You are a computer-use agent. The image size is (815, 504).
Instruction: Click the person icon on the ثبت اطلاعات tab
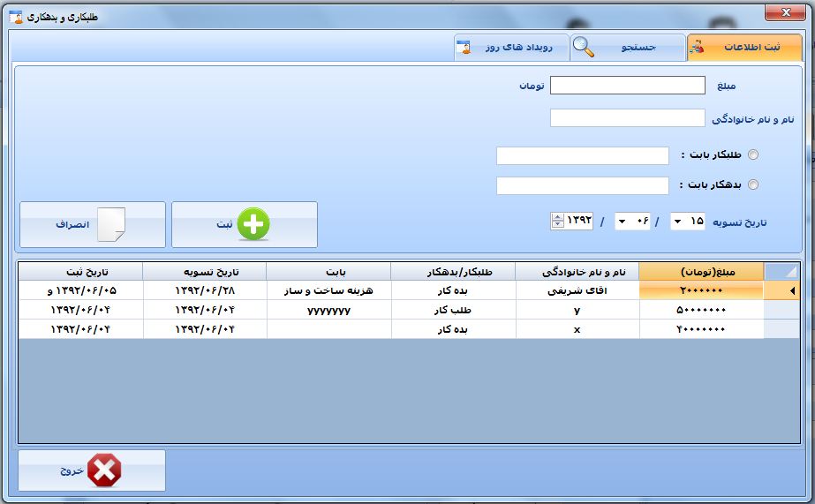pos(697,48)
